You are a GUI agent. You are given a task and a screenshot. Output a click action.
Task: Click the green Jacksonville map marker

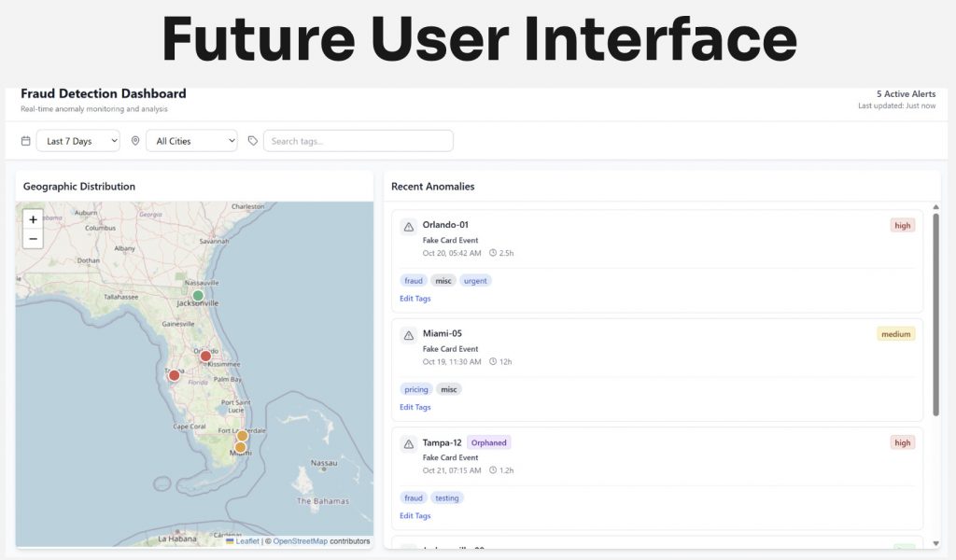pos(198,296)
